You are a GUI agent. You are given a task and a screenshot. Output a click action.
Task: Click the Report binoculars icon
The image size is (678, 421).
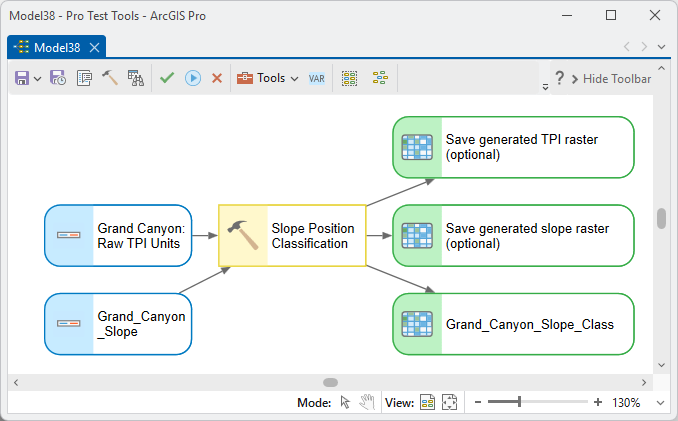[135, 78]
